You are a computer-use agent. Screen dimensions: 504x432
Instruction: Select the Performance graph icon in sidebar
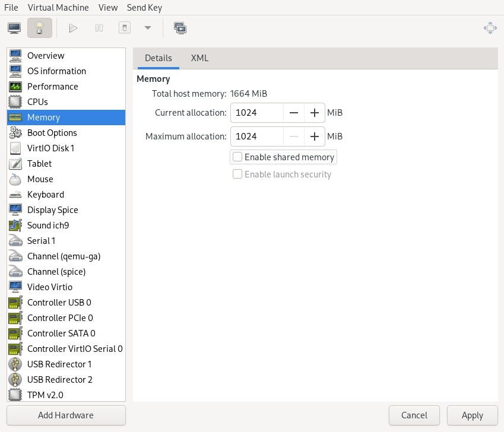click(16, 86)
